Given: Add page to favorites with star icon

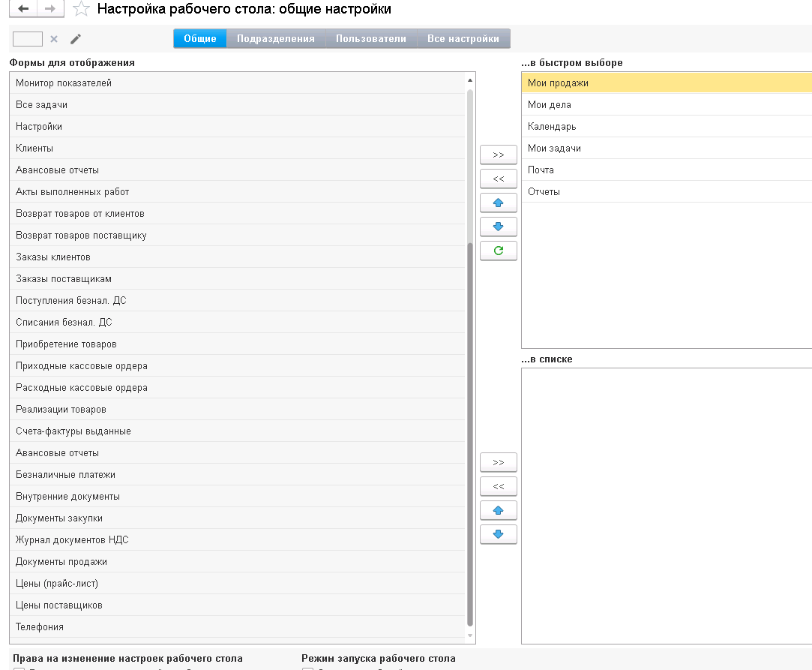Looking at the screenshot, I should 82,10.
